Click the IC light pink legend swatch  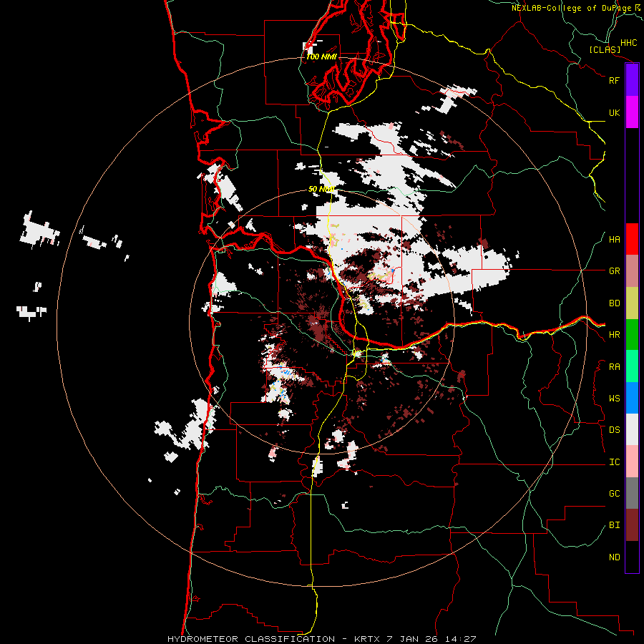[632, 462]
